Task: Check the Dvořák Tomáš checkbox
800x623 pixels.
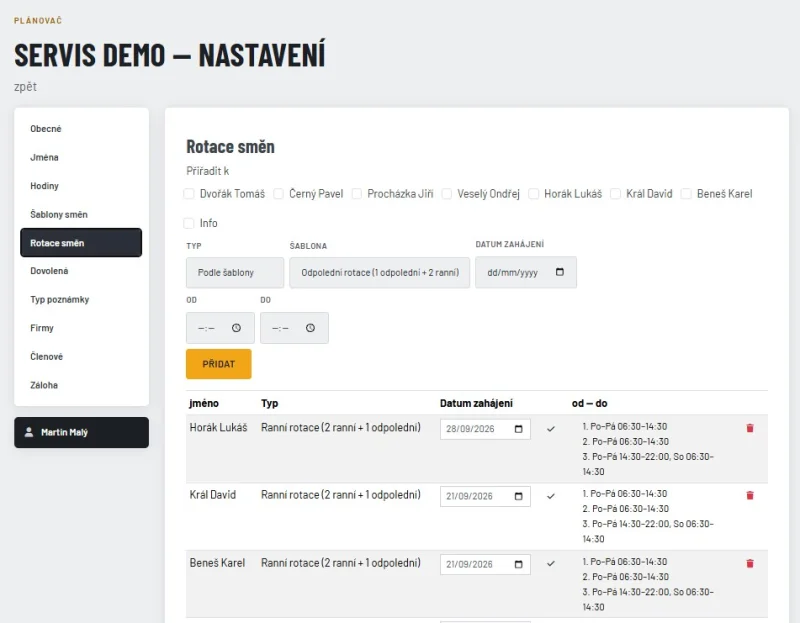Action: click(189, 194)
